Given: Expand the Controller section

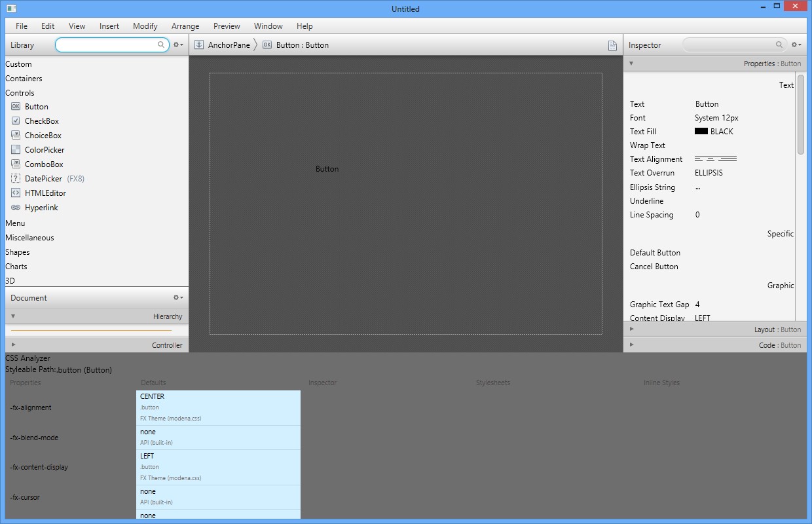Looking at the screenshot, I should [13, 345].
